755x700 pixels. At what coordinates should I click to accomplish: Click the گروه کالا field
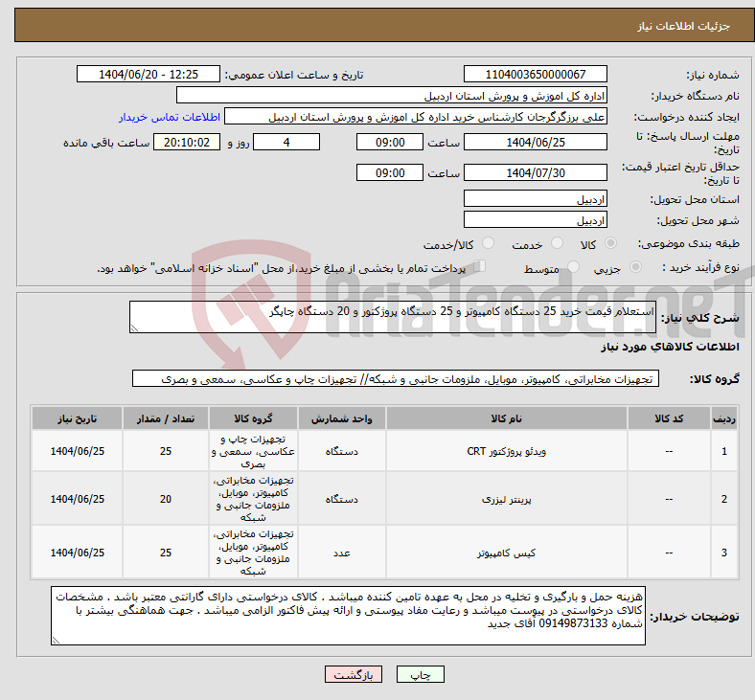click(x=396, y=378)
